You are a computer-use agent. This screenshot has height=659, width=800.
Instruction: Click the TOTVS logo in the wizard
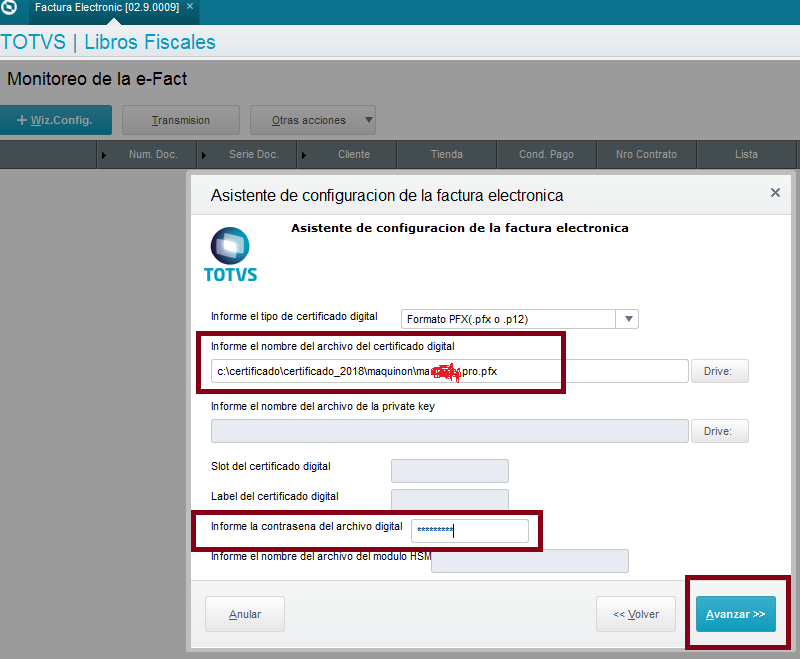click(230, 255)
